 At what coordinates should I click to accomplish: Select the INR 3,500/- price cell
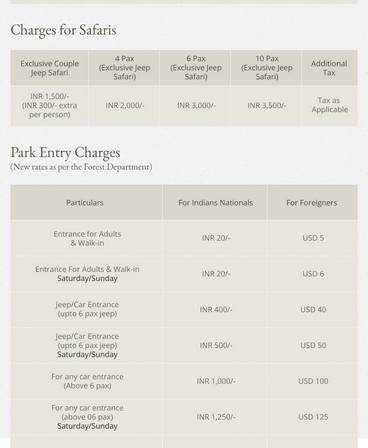click(267, 105)
